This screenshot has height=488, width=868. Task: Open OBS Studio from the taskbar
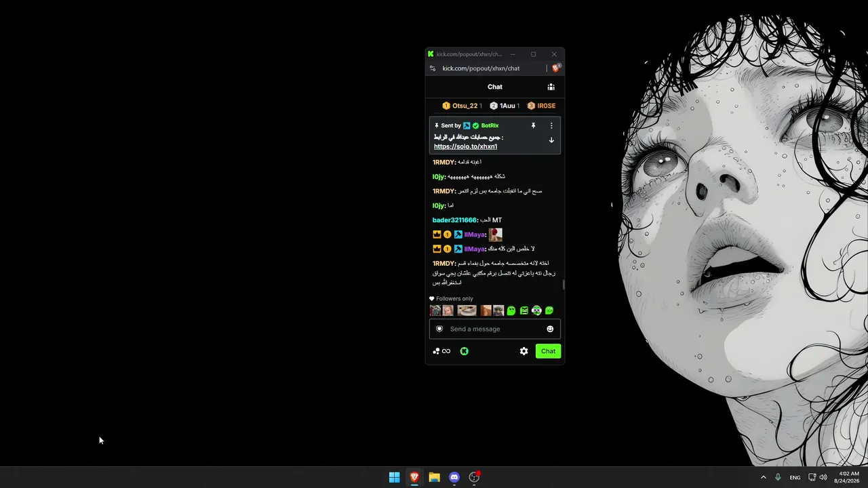(x=475, y=477)
